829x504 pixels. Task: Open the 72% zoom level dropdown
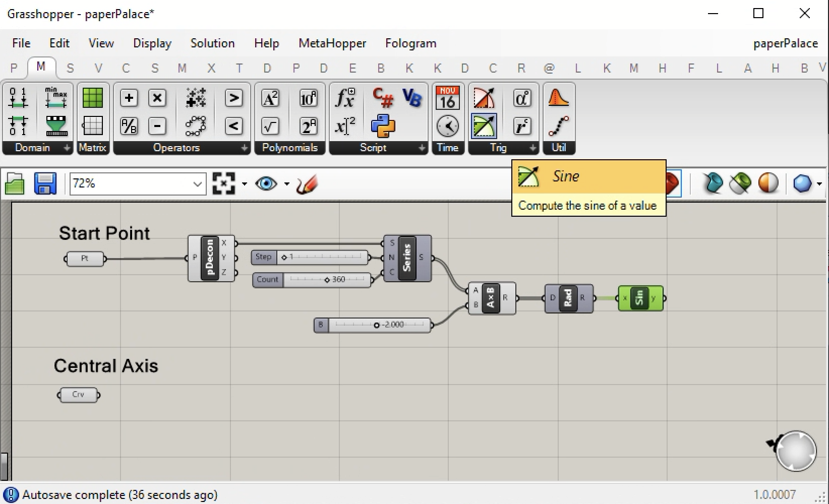[x=197, y=184]
